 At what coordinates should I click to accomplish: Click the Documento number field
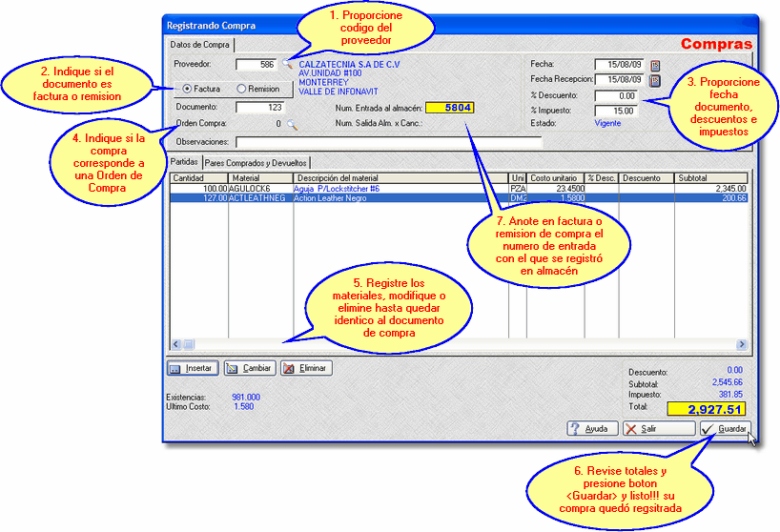(x=260, y=108)
